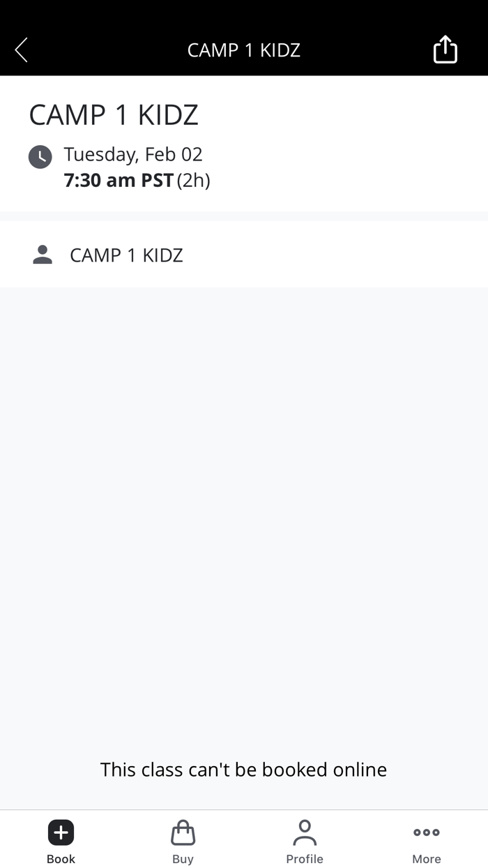This screenshot has height=868, width=488.
Task: Open the Buy shopping bag icon
Action: click(x=183, y=832)
